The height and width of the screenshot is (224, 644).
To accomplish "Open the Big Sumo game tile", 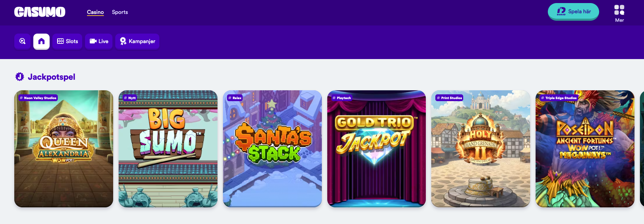I will [168, 149].
